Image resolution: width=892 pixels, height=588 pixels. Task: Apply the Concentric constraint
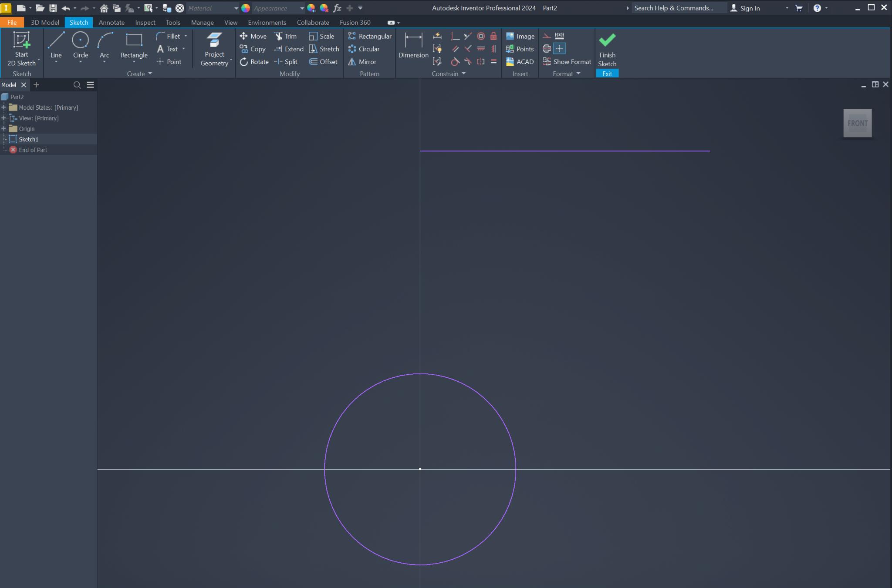tap(480, 36)
